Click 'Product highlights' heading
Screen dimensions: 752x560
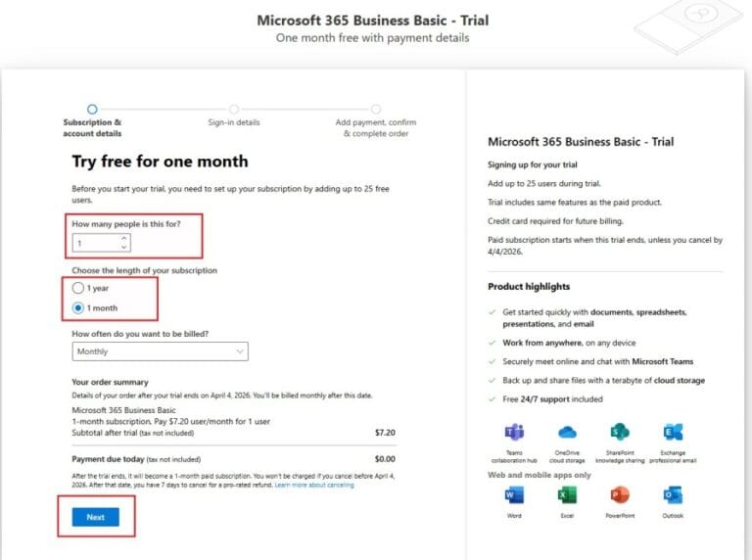[x=529, y=286]
